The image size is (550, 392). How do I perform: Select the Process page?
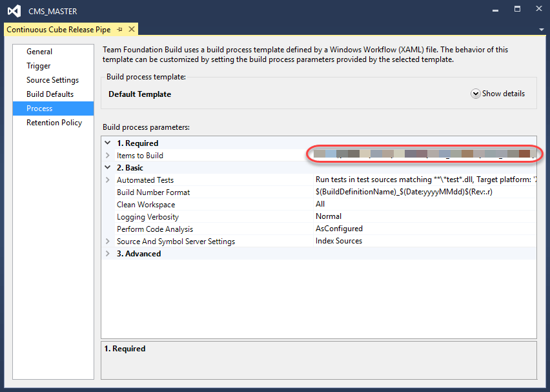pos(54,108)
